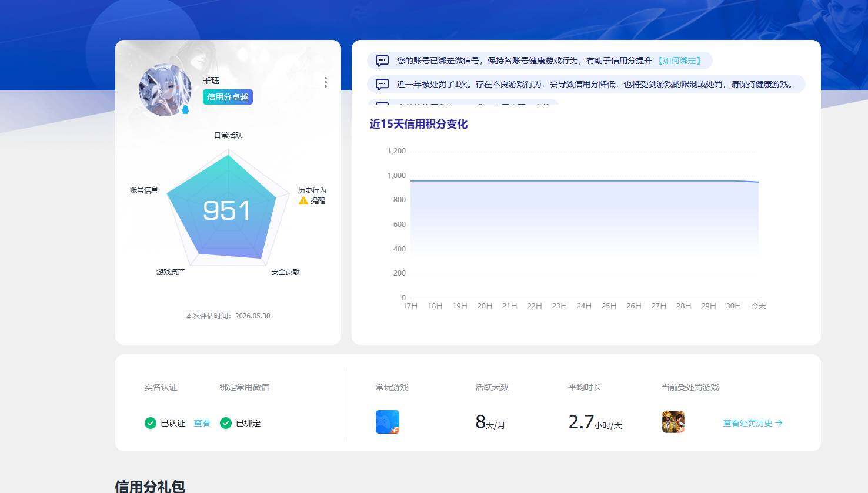
Task: Select 历史行为 radar label
Action: [x=312, y=190]
